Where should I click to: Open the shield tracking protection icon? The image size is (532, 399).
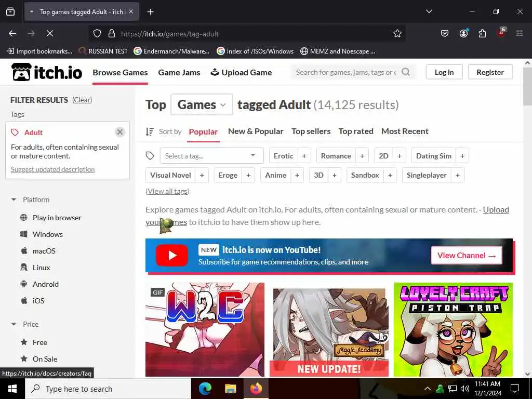click(x=97, y=33)
